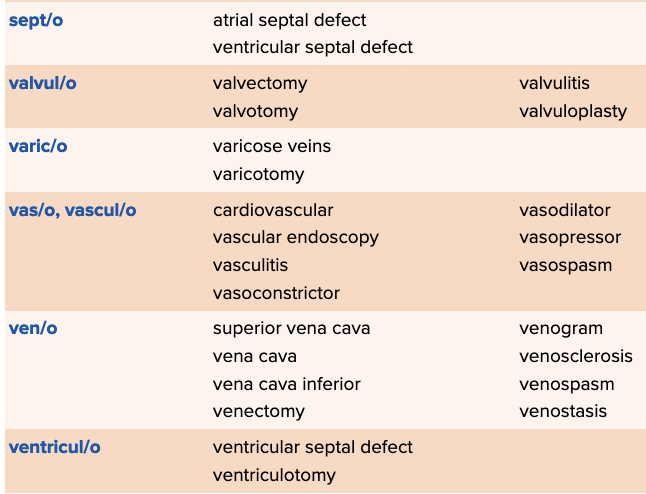
Task: Click on varicose veins
Action: pyautogui.click(x=271, y=146)
